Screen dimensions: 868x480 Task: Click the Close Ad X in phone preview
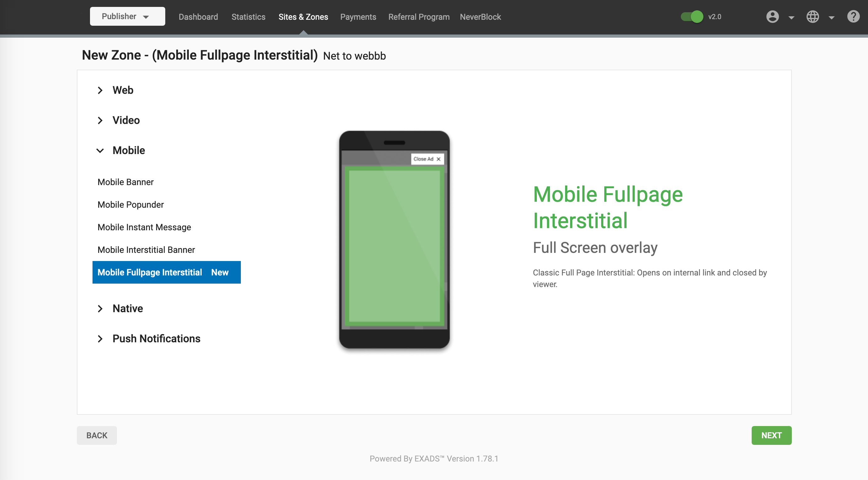[438, 159]
